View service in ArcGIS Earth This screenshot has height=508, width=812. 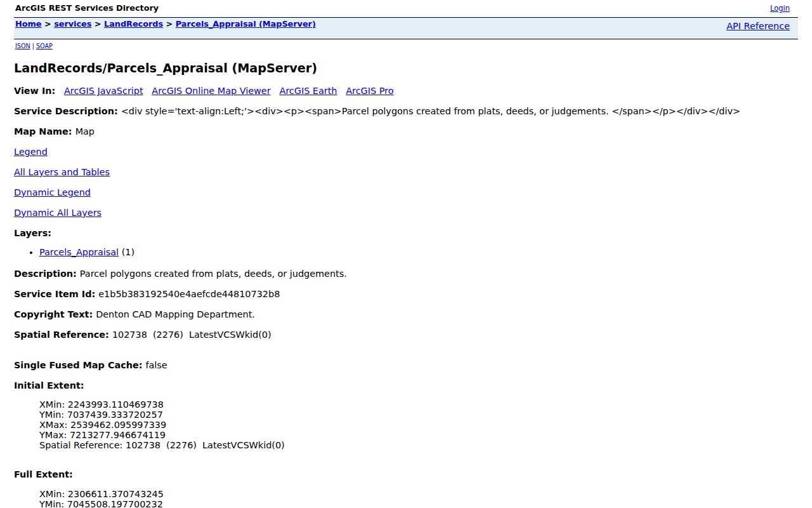pos(308,91)
